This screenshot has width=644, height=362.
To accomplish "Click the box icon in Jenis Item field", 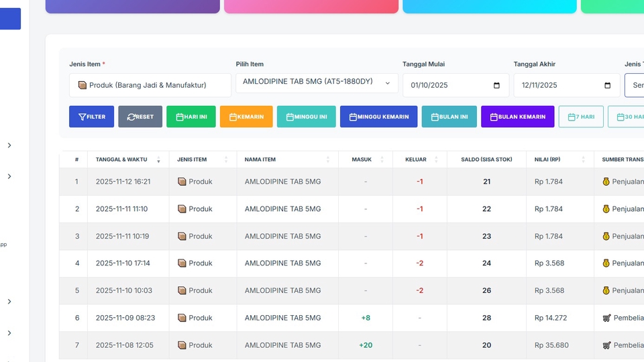I will coord(82,85).
